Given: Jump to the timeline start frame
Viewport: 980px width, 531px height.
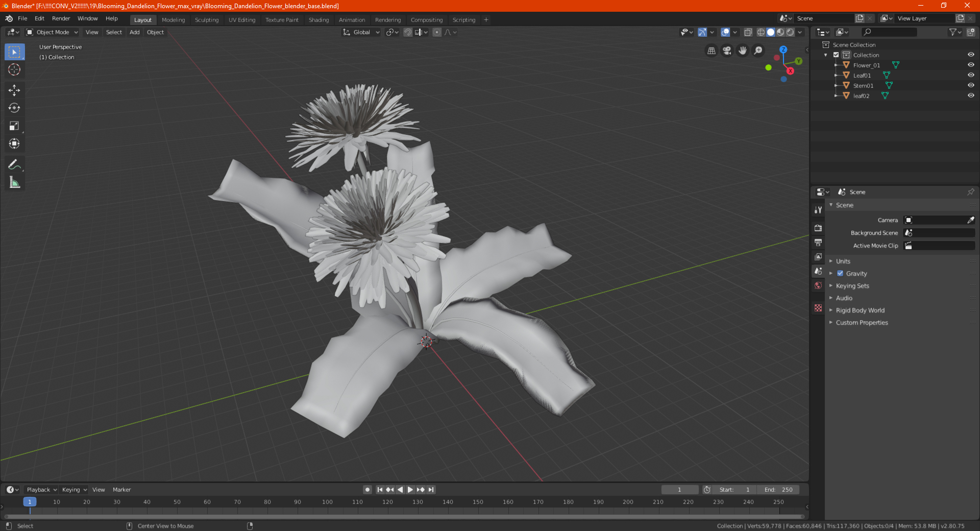Looking at the screenshot, I should 380,490.
